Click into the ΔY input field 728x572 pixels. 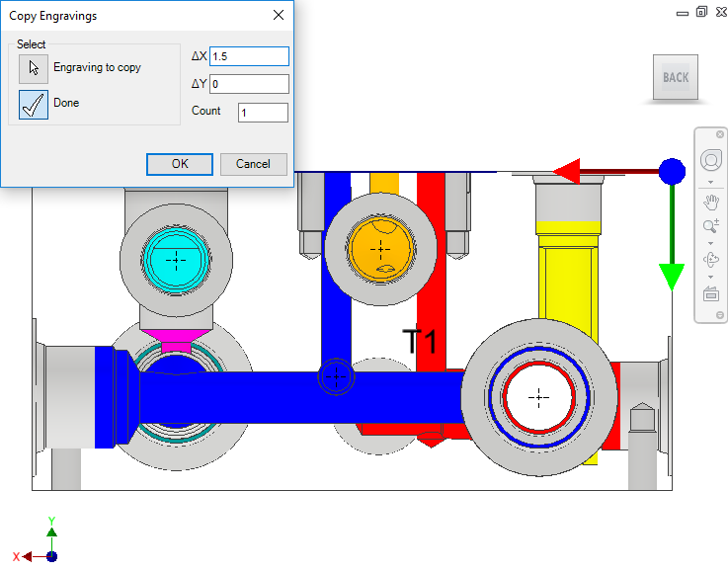249,84
